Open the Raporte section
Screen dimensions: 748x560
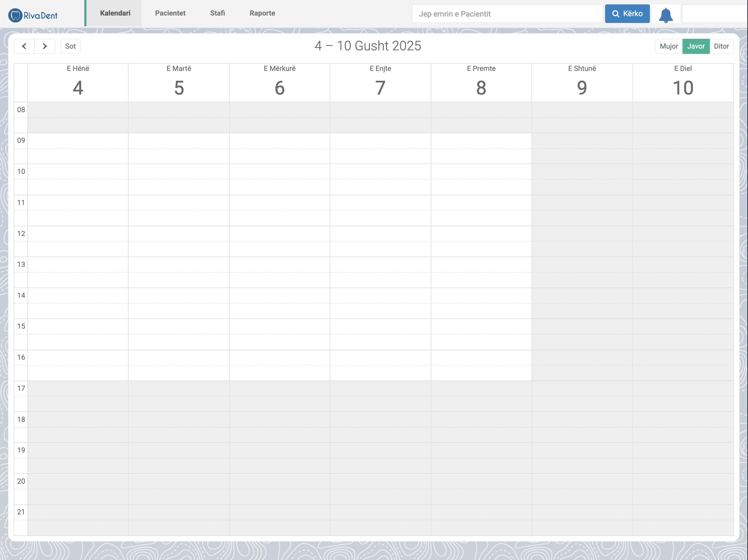click(263, 13)
